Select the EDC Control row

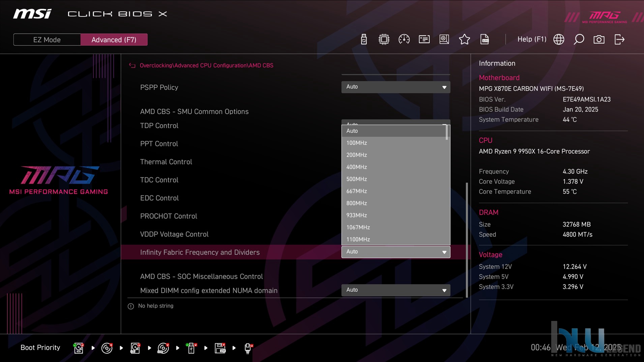[x=159, y=198]
